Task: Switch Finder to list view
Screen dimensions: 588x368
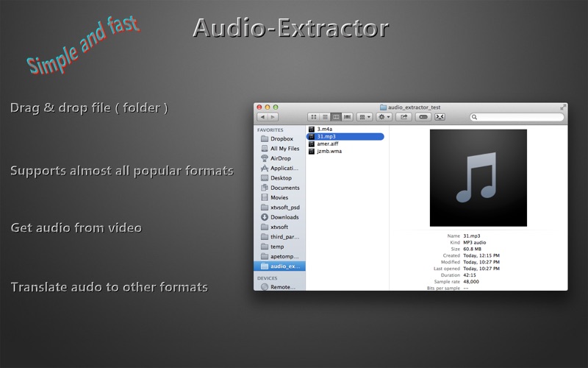Action: coord(325,117)
